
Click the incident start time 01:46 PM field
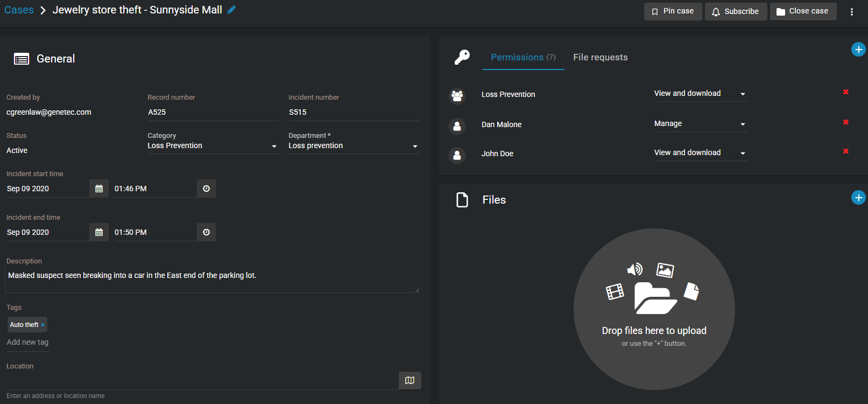pyautogui.click(x=155, y=189)
